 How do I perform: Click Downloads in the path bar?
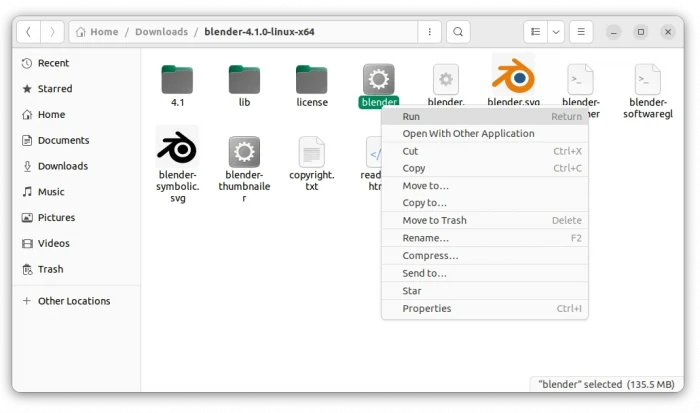coord(162,32)
